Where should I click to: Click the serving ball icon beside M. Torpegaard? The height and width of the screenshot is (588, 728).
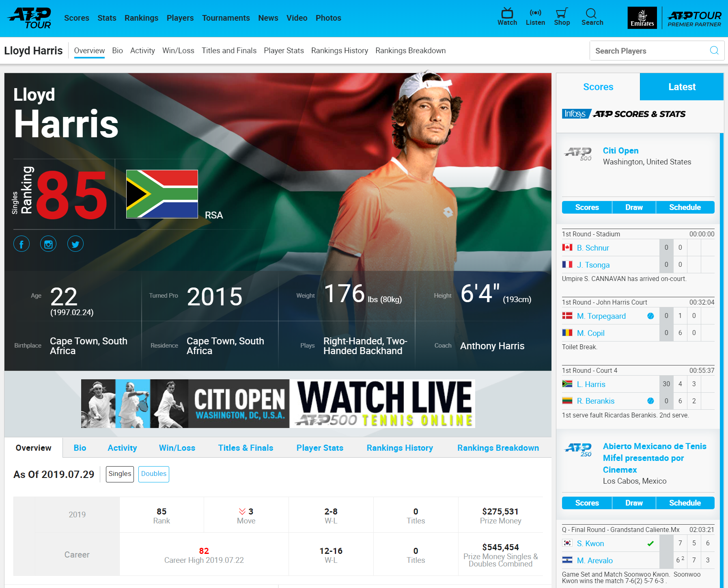(x=650, y=316)
